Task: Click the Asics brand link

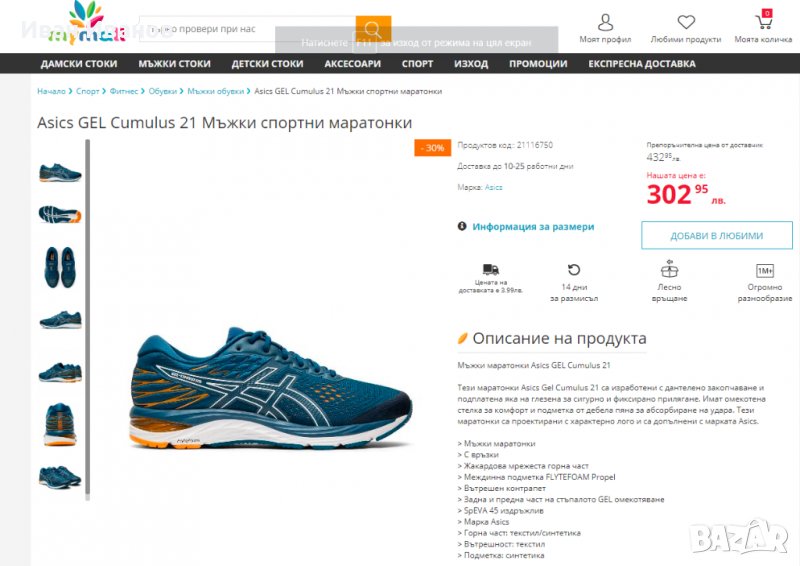Action: 493,187
